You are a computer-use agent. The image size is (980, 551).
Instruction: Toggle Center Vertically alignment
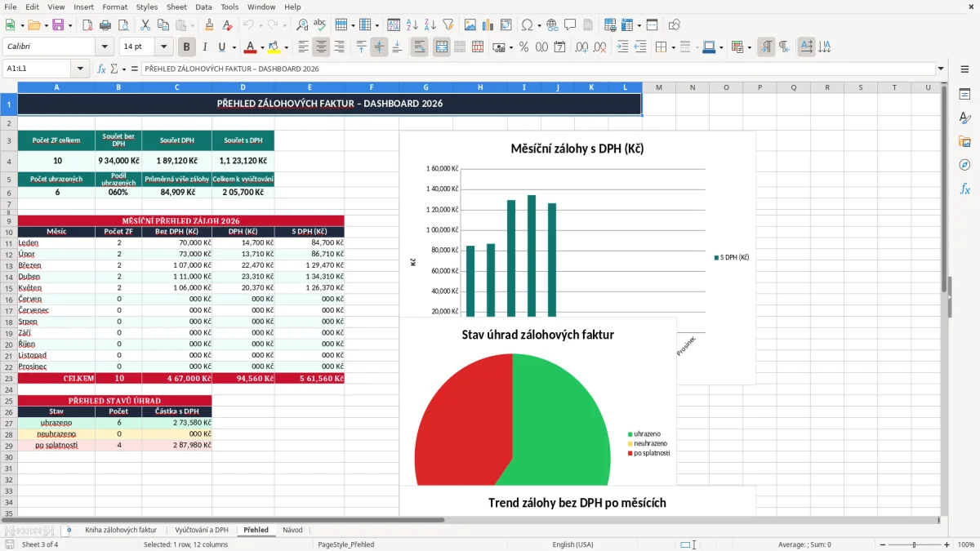pyautogui.click(x=379, y=47)
